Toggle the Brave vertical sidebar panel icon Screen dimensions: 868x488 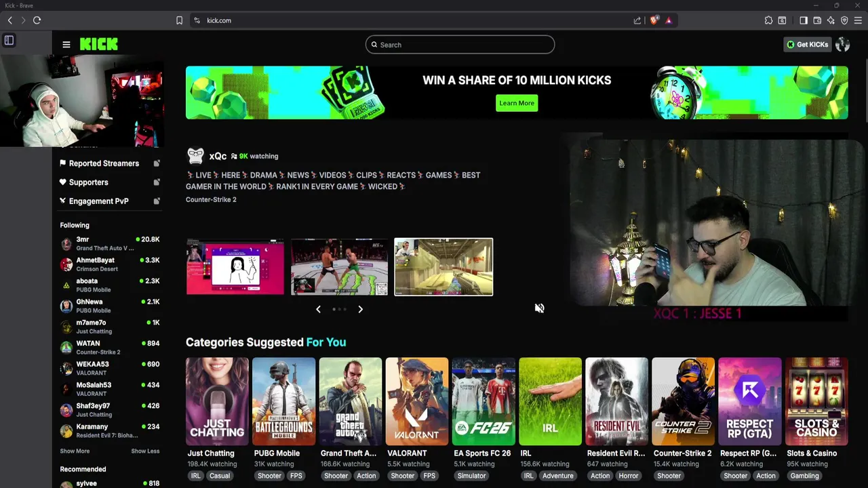pyautogui.click(x=9, y=41)
